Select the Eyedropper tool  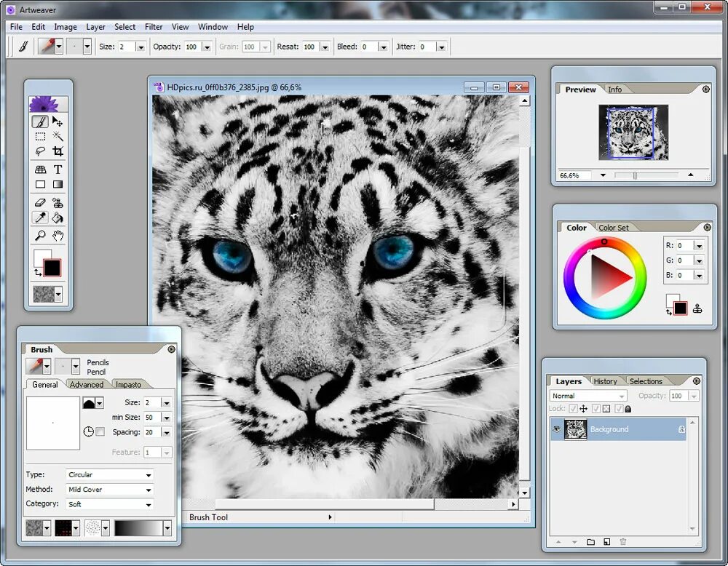(x=40, y=218)
